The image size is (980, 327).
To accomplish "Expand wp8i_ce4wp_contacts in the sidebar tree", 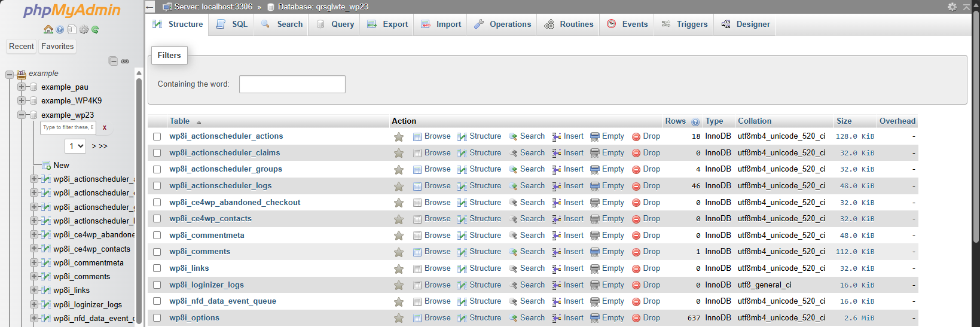I will [34, 249].
